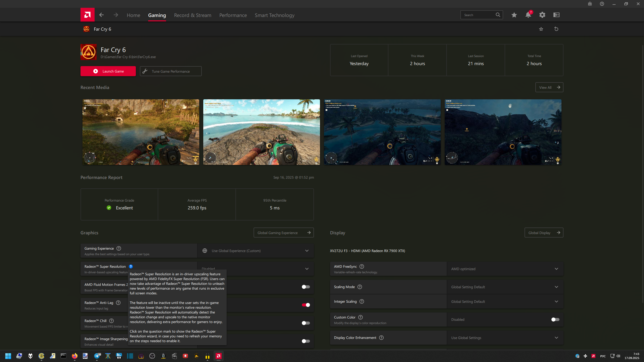644x362 pixels.
Task: Go back with the left arrow icon
Action: point(101,15)
